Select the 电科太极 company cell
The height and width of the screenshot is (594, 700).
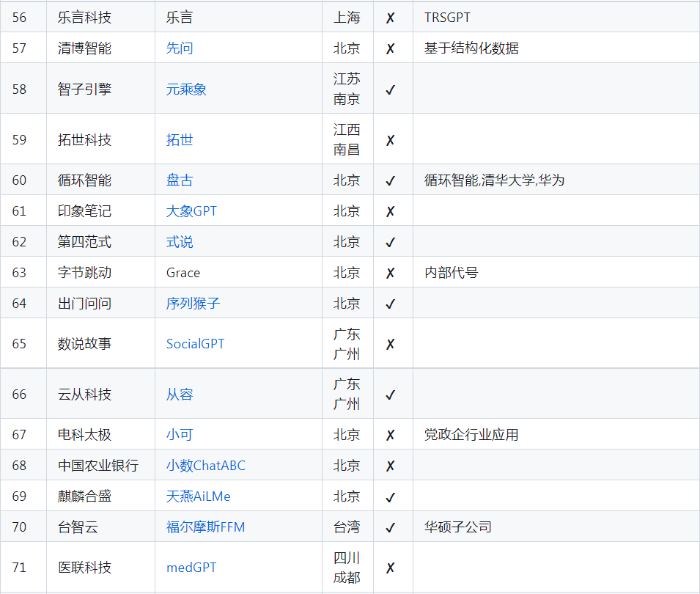point(100,434)
